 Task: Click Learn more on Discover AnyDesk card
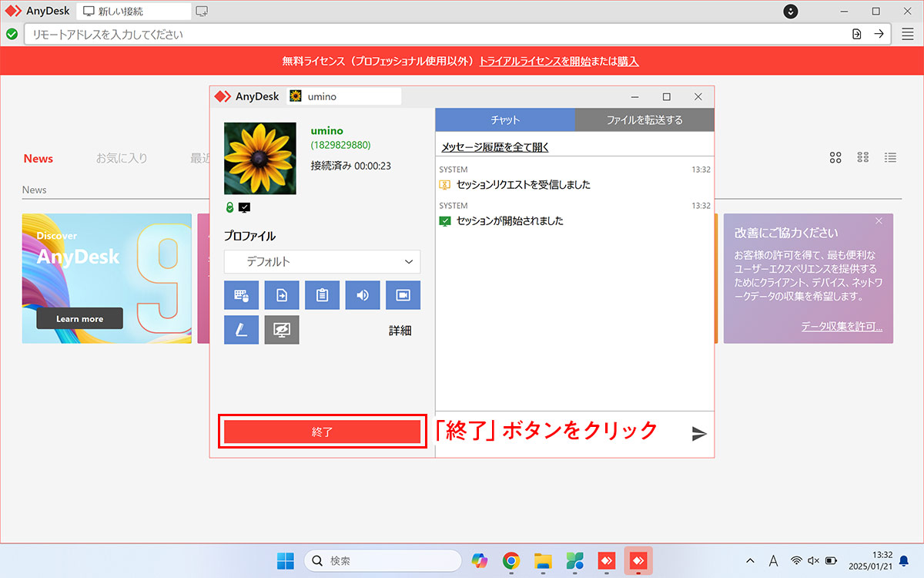click(x=80, y=319)
